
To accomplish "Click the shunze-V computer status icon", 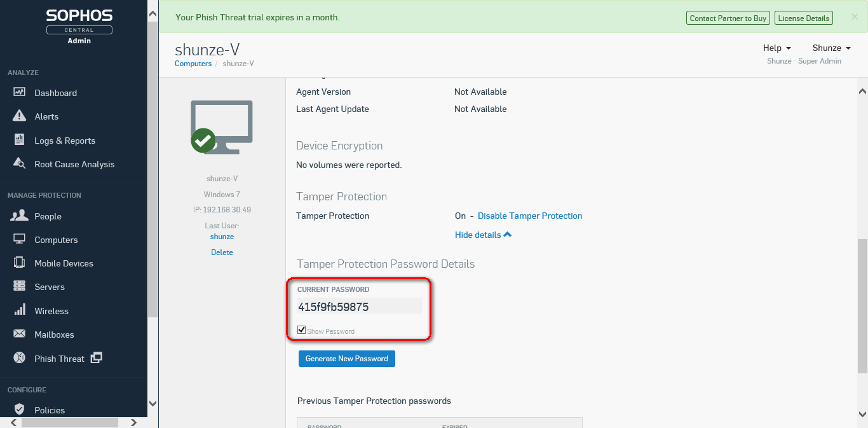I will tap(222, 127).
